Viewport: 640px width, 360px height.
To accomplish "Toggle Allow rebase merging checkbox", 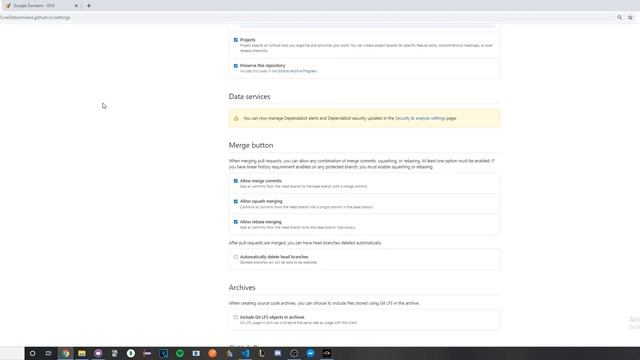I will pyautogui.click(x=236, y=222).
